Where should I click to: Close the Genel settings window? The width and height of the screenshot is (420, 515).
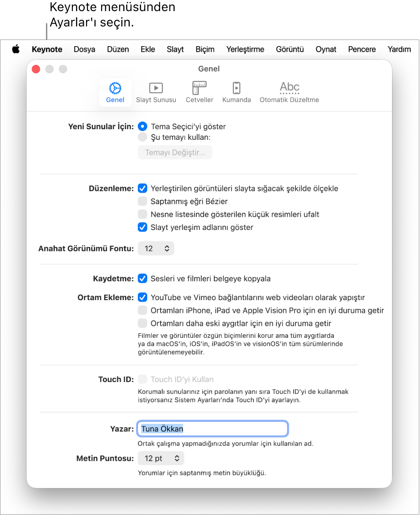36,69
